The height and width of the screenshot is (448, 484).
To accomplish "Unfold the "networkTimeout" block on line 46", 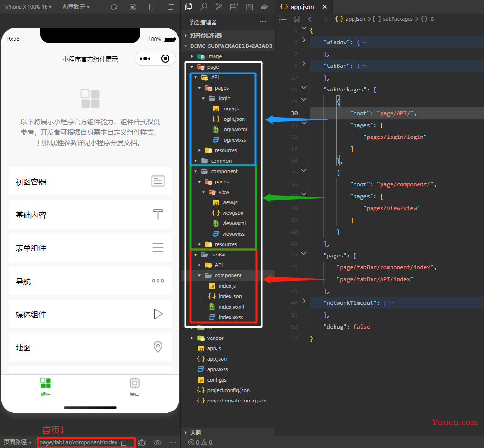I will tap(304, 301).
